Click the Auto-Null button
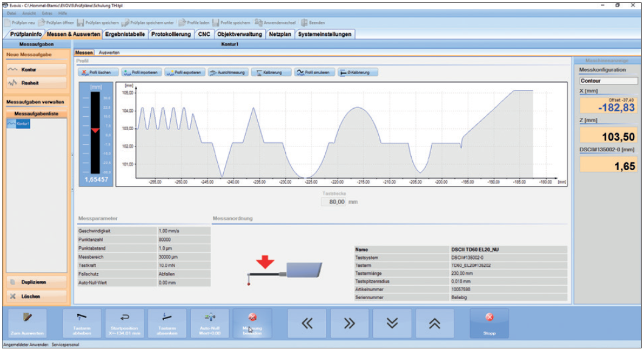The image size is (644, 352). pos(209,323)
